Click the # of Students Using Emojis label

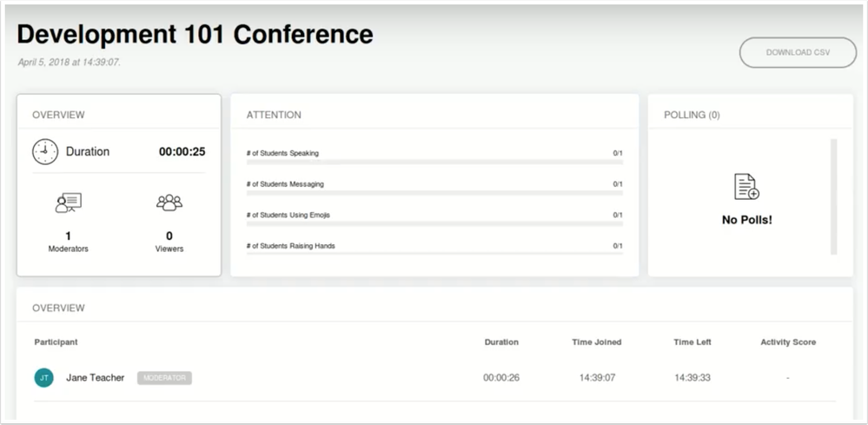[x=288, y=216]
